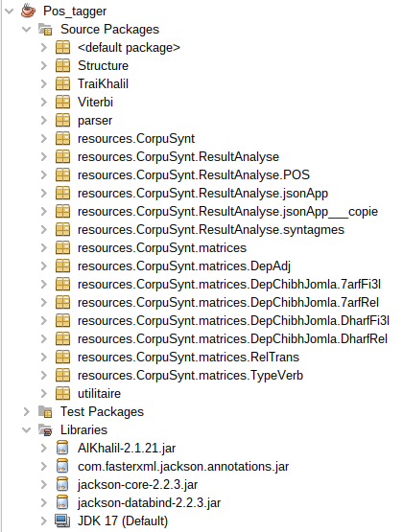Click the Libraries folder icon
The height and width of the screenshot is (532, 403).
point(45,429)
